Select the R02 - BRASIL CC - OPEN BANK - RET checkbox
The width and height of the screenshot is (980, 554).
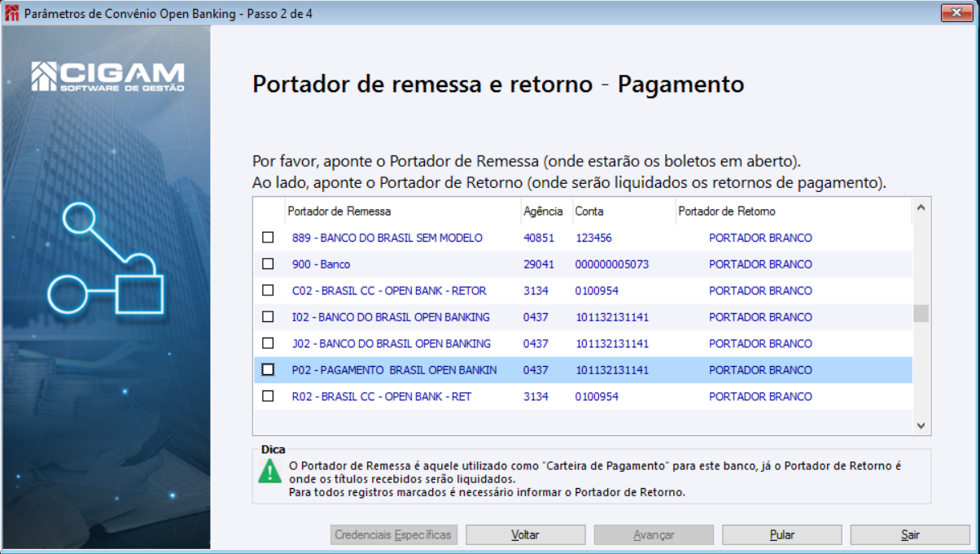click(268, 396)
